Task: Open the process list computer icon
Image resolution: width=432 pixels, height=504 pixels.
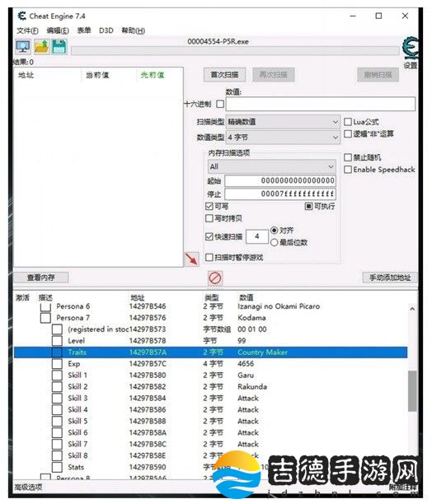Action: (23, 47)
